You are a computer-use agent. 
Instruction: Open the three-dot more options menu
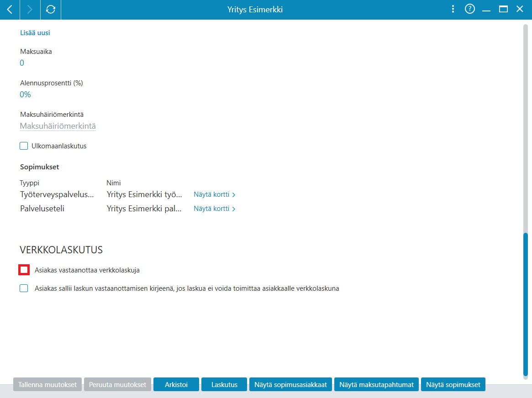click(x=453, y=9)
